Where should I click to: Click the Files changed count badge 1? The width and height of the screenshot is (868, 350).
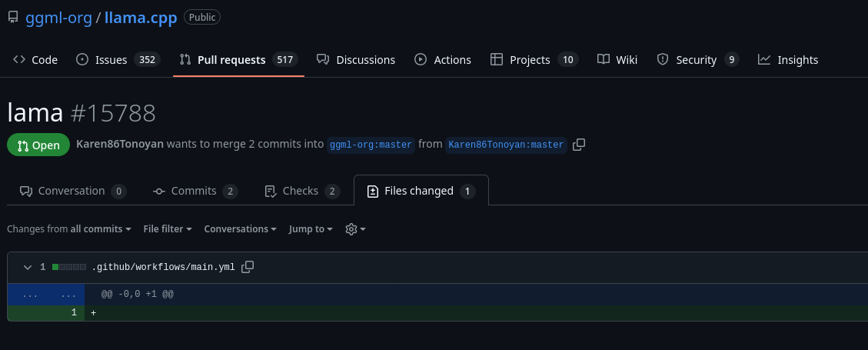467,191
